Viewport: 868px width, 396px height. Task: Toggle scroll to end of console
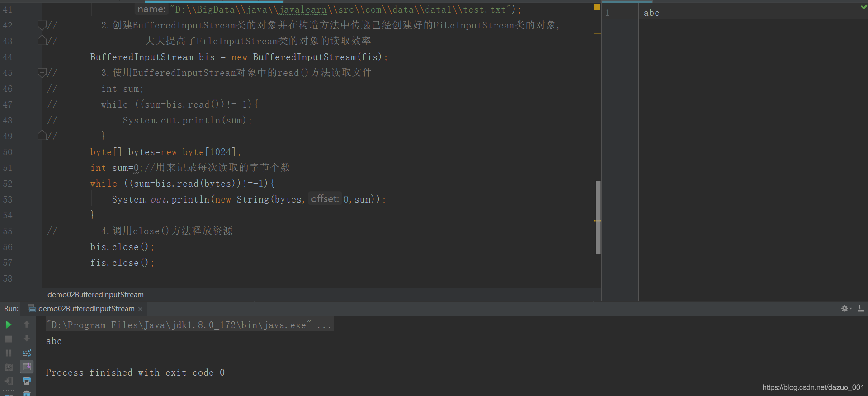point(27,367)
